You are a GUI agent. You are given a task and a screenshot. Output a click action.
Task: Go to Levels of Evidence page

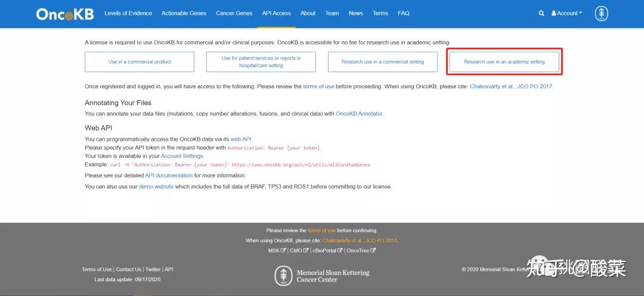128,13
